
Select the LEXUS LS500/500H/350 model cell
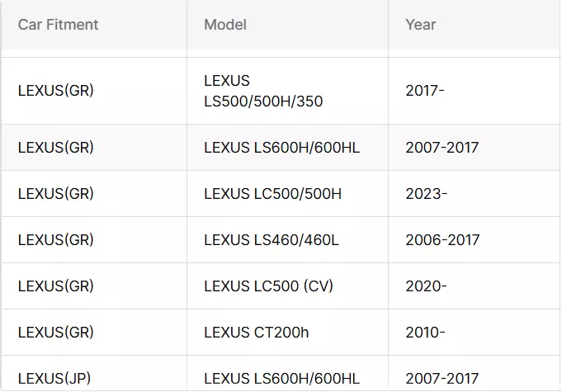[x=263, y=91]
